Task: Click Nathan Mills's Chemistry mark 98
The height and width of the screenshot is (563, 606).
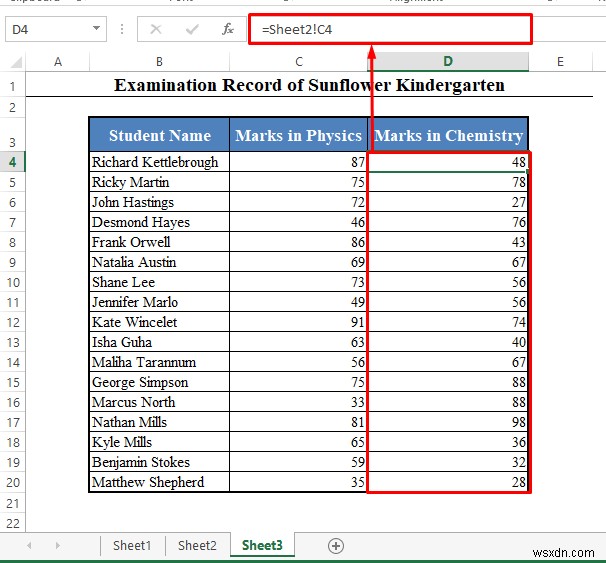Action: pyautogui.click(x=448, y=422)
